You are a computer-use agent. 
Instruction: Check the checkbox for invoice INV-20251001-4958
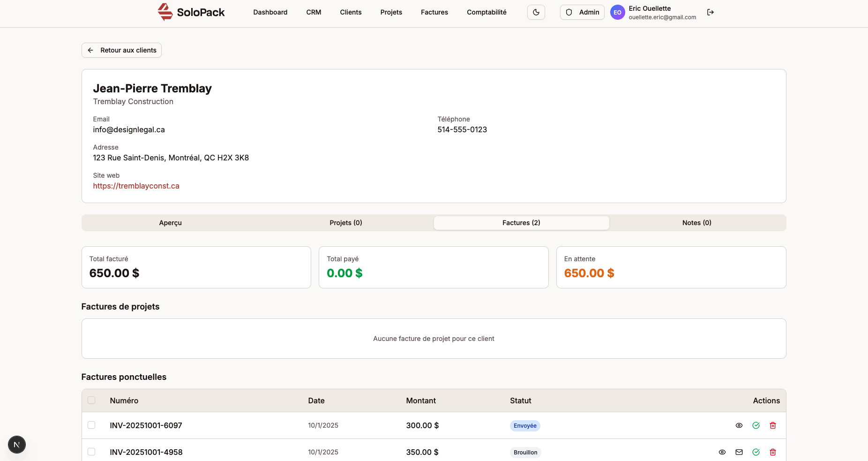coord(92,452)
